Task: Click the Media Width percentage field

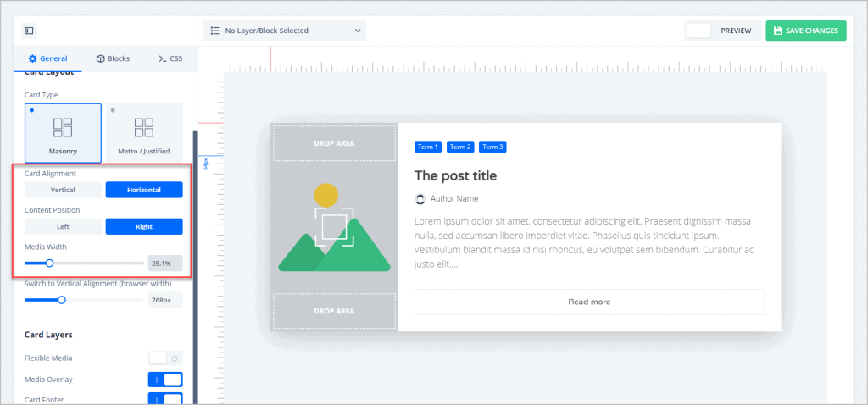Action: coord(164,264)
